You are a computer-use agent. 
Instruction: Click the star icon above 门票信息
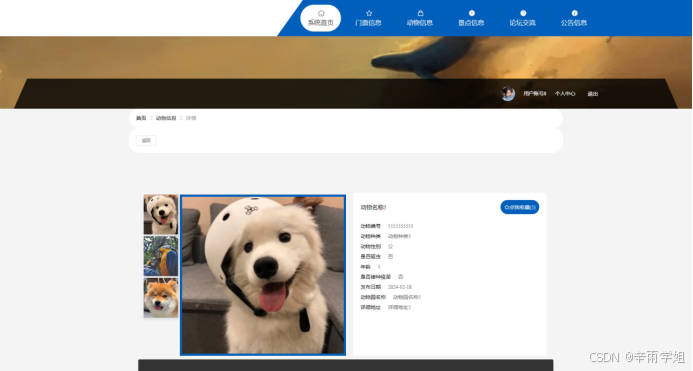point(369,13)
